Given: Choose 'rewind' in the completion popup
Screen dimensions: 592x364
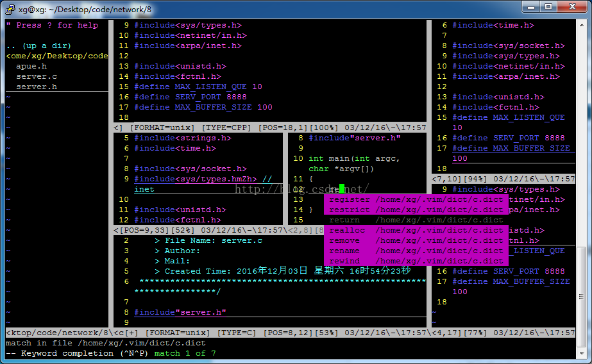Looking at the screenshot, I should [416, 261].
